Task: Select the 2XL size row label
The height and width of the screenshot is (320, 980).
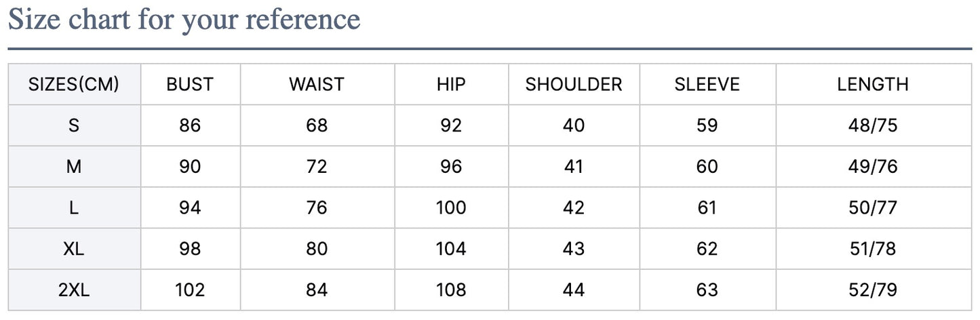Action: 74,290
